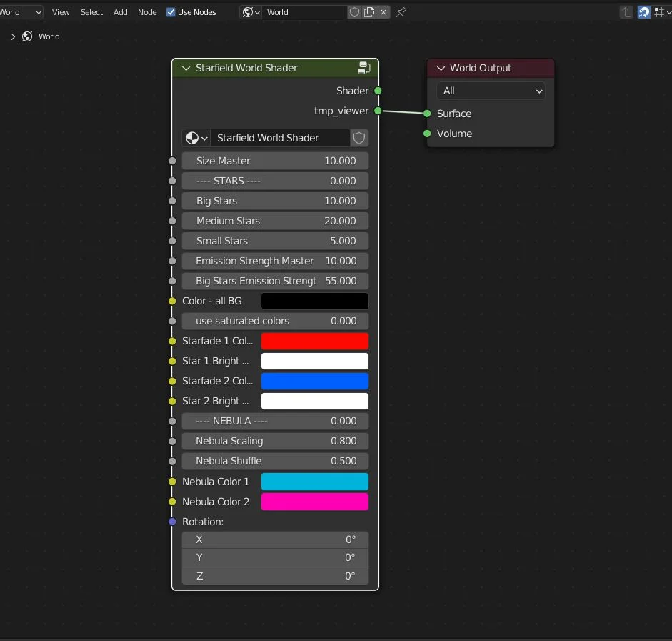The image size is (672, 641).
Task: Click the new world duplicate icon
Action: (x=369, y=12)
